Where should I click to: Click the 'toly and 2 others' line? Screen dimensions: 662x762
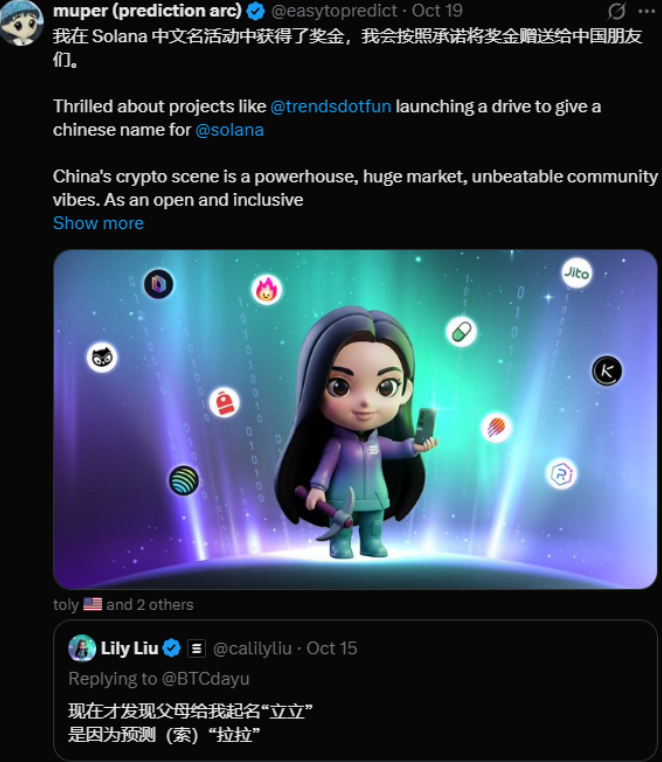[x=123, y=604]
